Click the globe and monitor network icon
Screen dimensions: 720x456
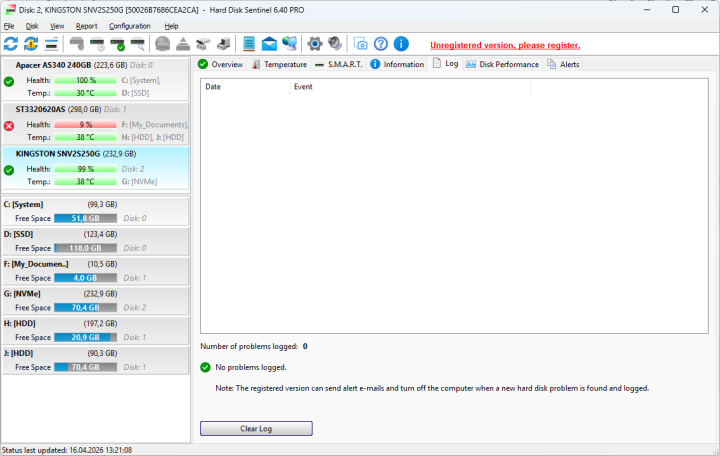point(289,44)
